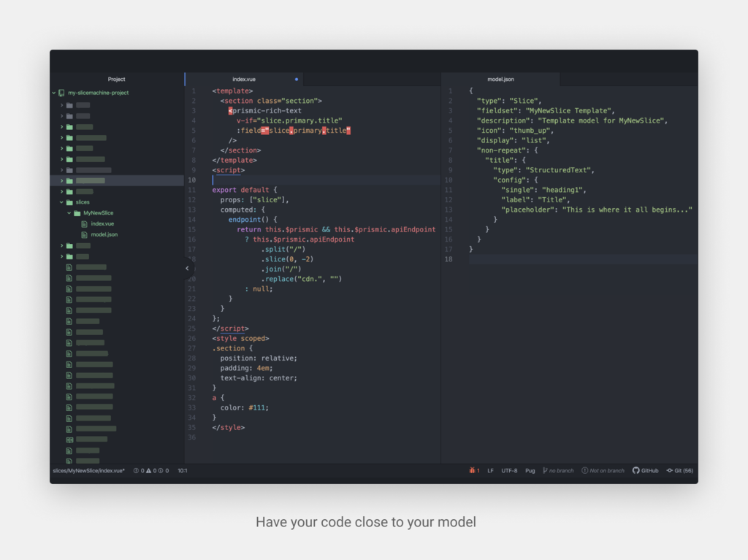This screenshot has height=560, width=748.
Task: Open the Git pane showing 56 changes
Action: point(681,471)
